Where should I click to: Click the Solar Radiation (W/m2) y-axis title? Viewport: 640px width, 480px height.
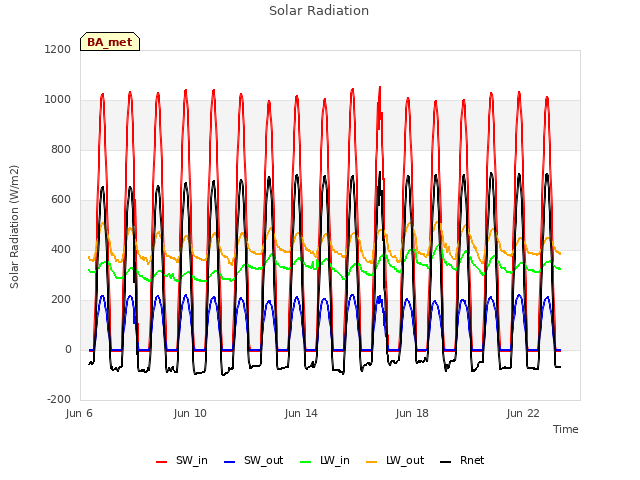(14, 227)
